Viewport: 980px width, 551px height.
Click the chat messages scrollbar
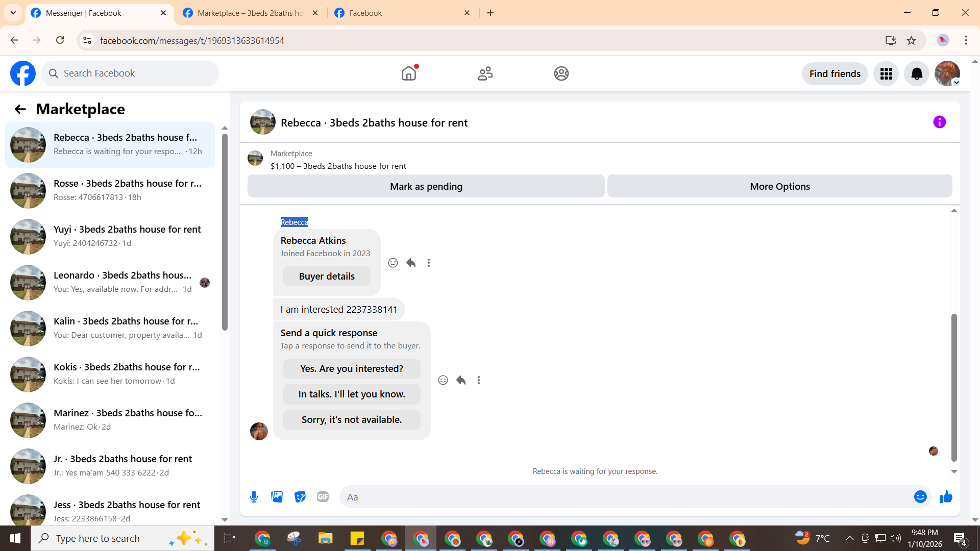point(953,388)
